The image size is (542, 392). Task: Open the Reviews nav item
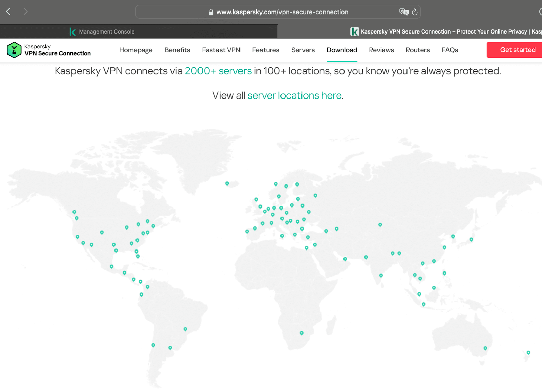coord(381,50)
